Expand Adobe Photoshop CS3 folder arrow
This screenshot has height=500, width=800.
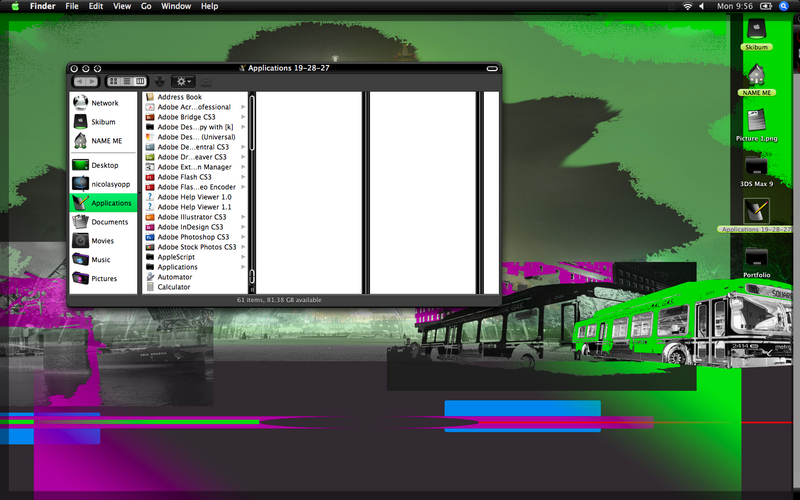[243, 237]
